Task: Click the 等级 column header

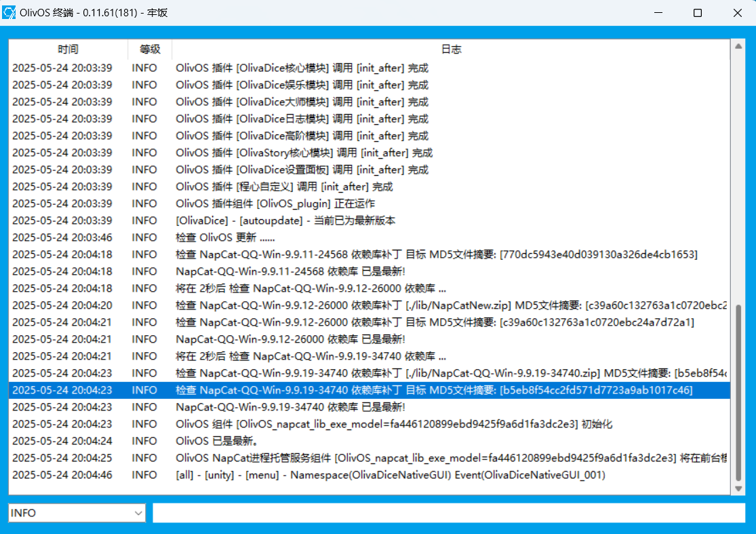Action: click(x=150, y=50)
